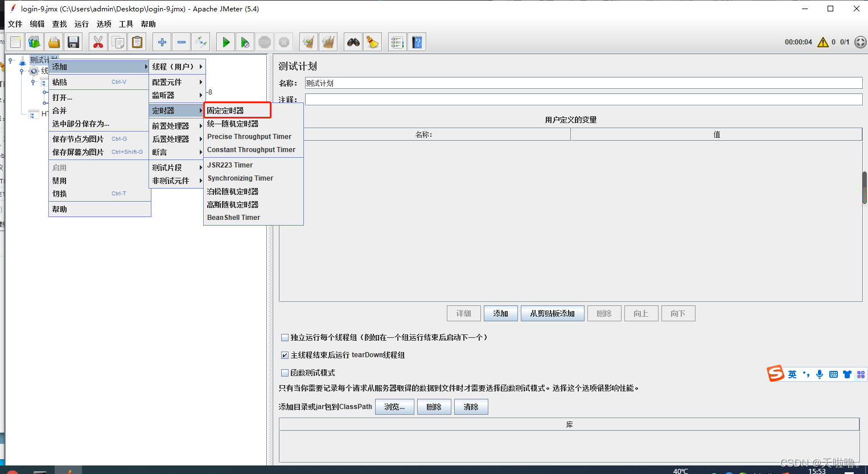
Task: Click the Sogou microphone voice input icon
Action: (x=820, y=374)
